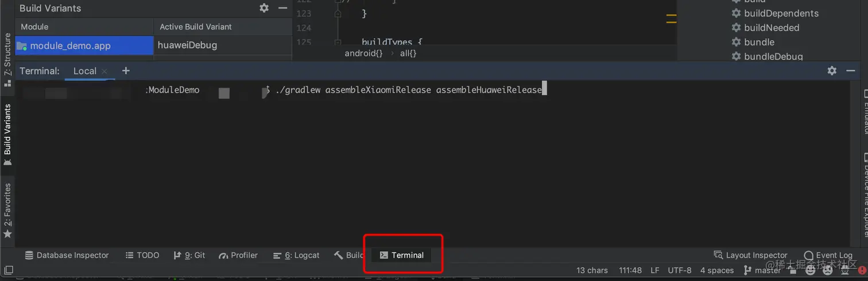868x281 pixels.
Task: Hide the Terminal tool window
Action: click(851, 71)
